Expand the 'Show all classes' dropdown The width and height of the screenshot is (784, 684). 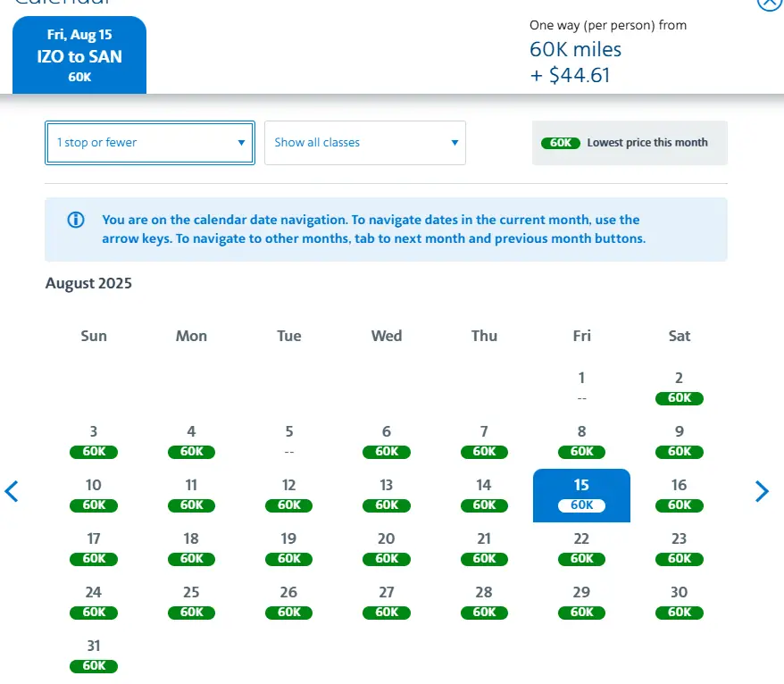click(365, 143)
